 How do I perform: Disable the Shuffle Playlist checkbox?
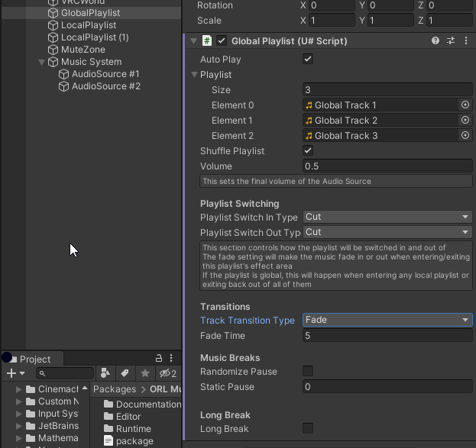pos(308,151)
